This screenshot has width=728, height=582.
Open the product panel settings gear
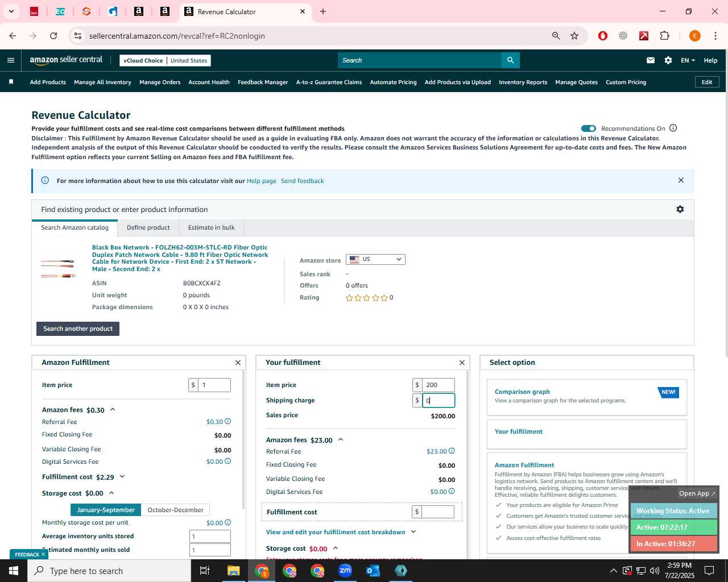pos(680,209)
